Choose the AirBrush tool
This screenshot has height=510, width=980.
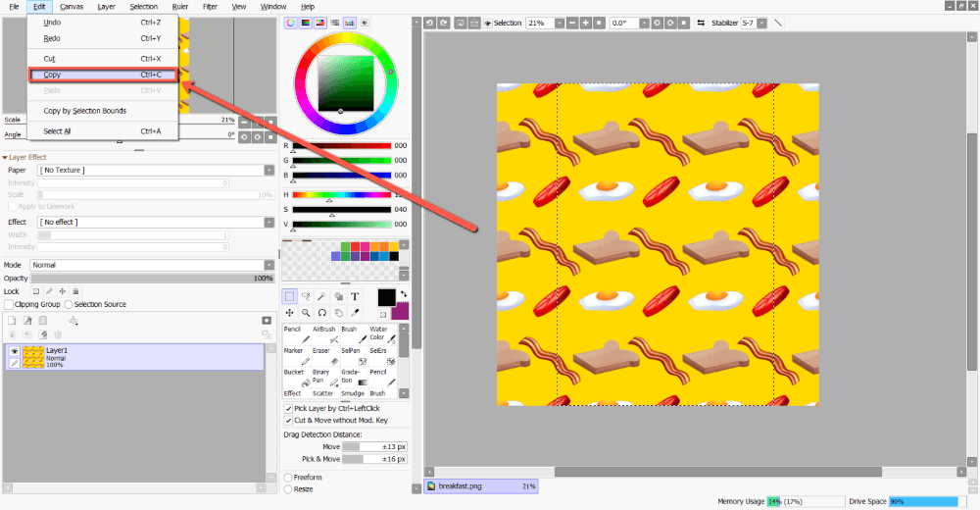[x=325, y=334]
